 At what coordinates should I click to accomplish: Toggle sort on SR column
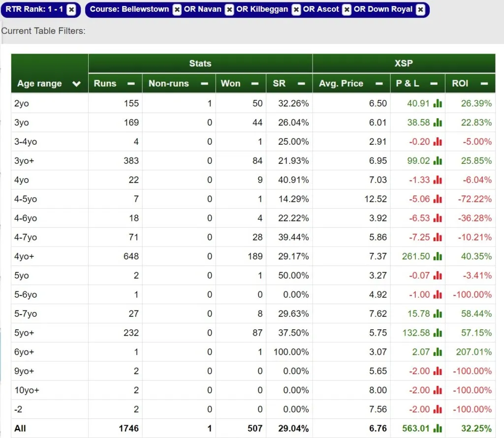click(x=301, y=84)
